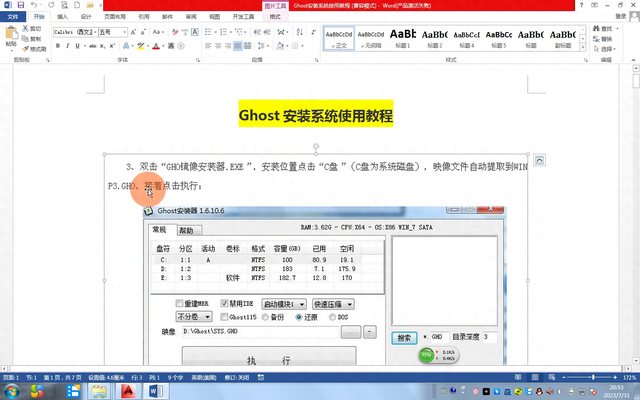Apply superscript formatting
This screenshot has height=400, width=640.
(112, 46)
